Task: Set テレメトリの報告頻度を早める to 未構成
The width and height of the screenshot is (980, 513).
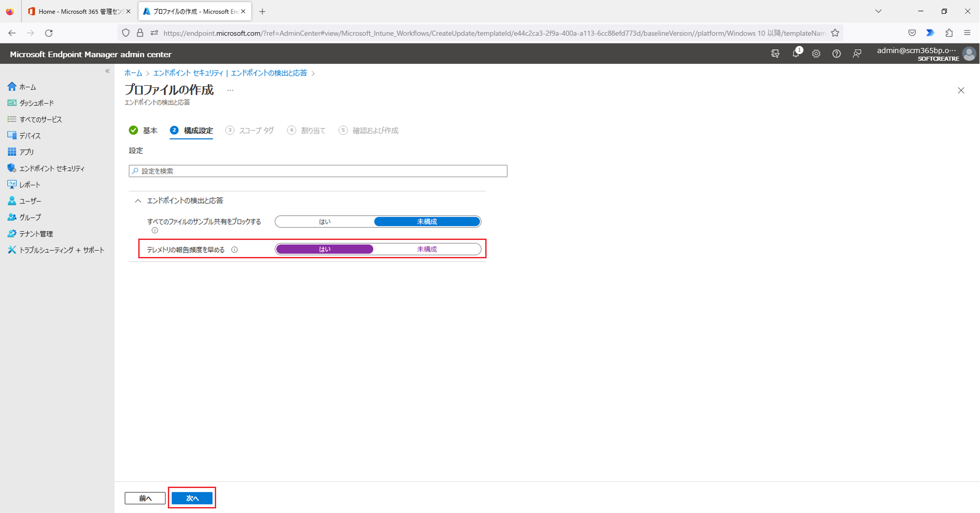Action: (427, 249)
